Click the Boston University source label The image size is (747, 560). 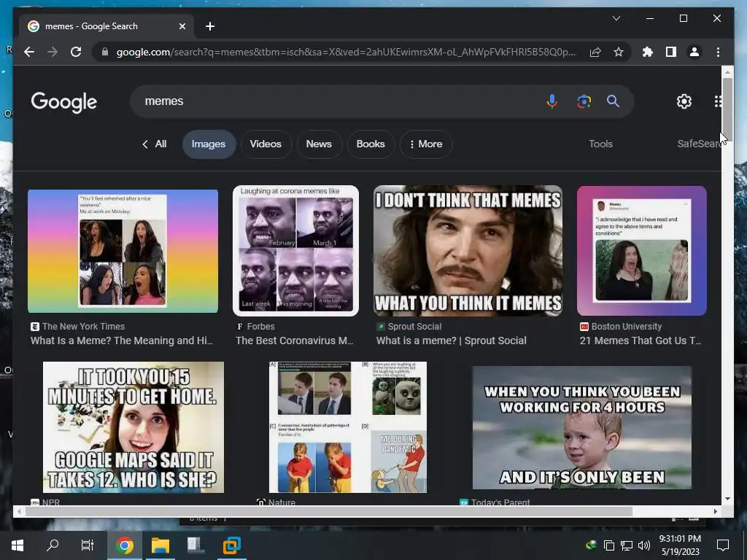[x=627, y=326]
